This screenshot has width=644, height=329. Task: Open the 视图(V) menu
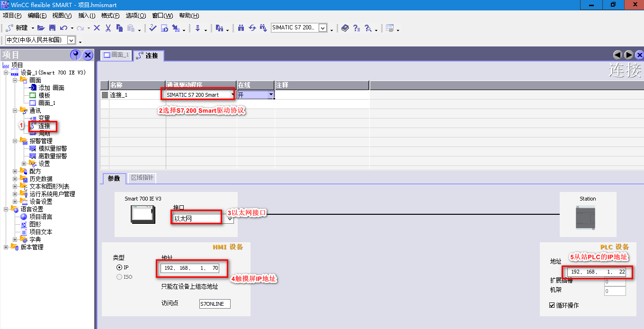pyautogui.click(x=62, y=16)
